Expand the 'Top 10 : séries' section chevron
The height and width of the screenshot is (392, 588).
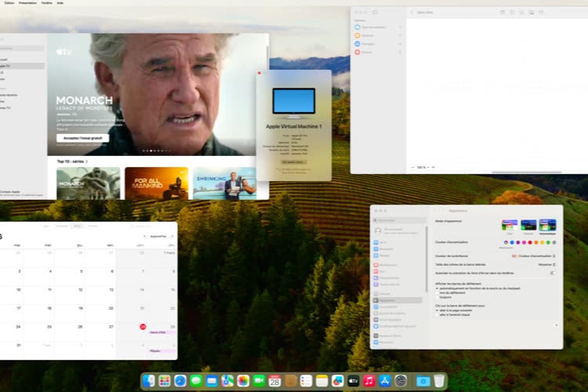(x=87, y=161)
